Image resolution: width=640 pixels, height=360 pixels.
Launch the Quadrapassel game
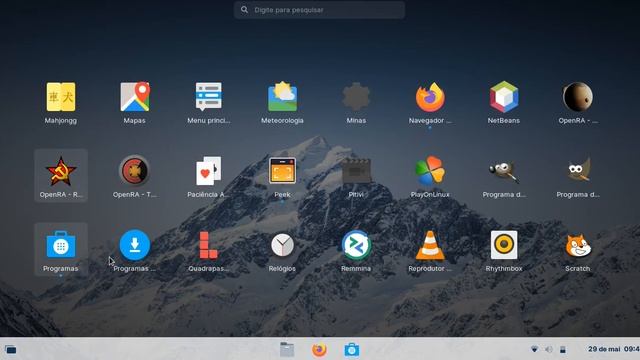pyautogui.click(x=209, y=245)
